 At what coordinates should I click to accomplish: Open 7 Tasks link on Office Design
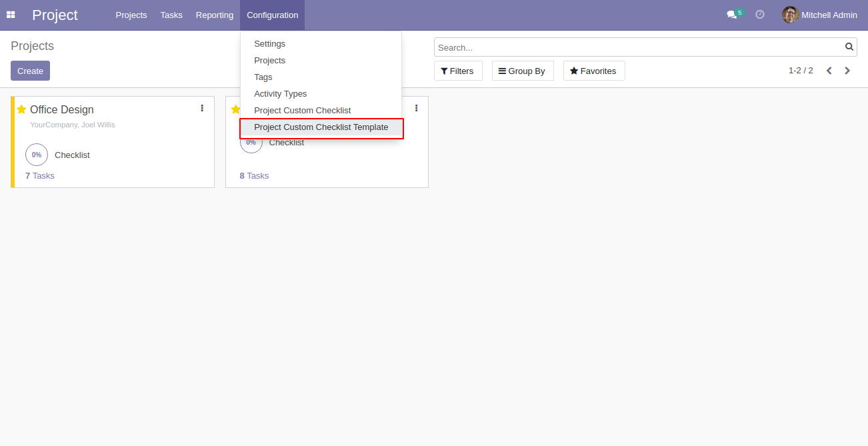pos(40,175)
